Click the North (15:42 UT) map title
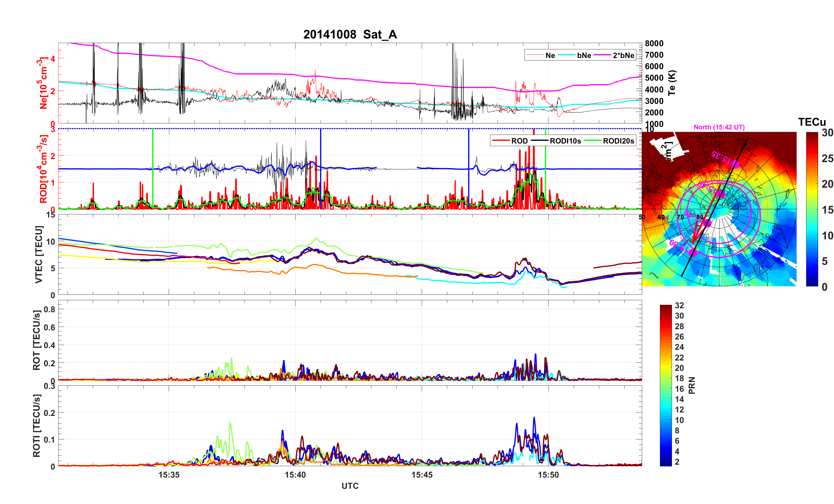This screenshot has width=834, height=504. 719,127
